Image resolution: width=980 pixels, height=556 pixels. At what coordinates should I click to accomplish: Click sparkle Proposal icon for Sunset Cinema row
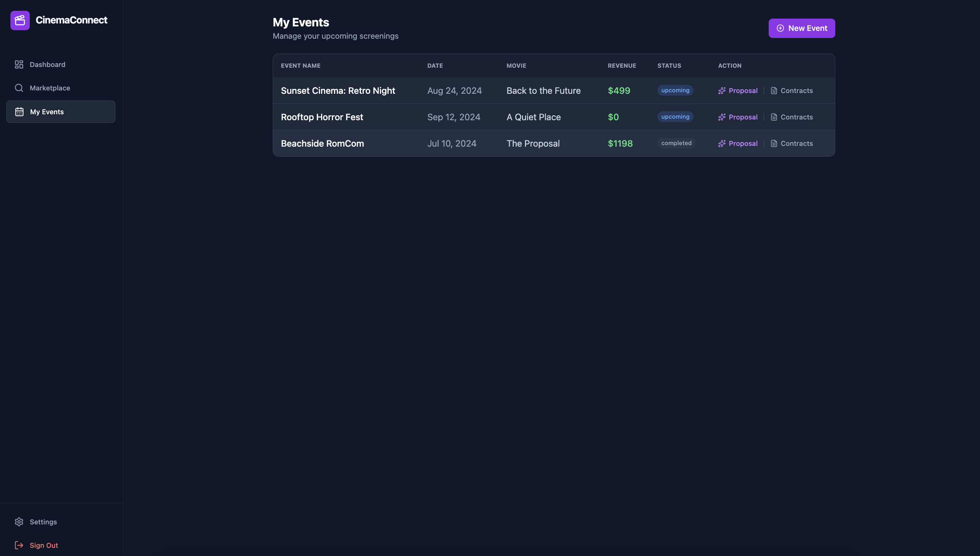pyautogui.click(x=721, y=91)
